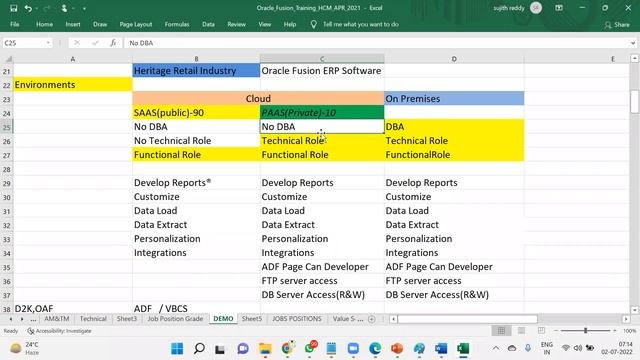This screenshot has width=640, height=360.
Task: Switch to the Sheet3 sheet tab
Action: [x=127, y=319]
